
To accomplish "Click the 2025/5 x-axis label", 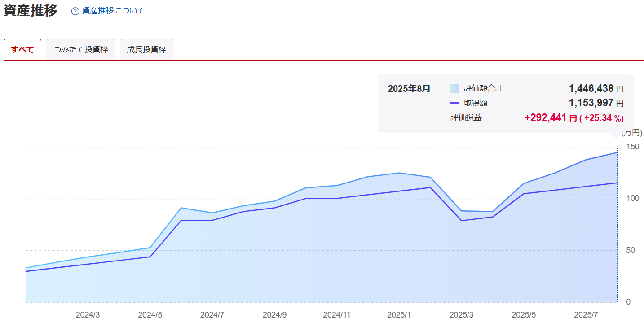I will (524, 315).
